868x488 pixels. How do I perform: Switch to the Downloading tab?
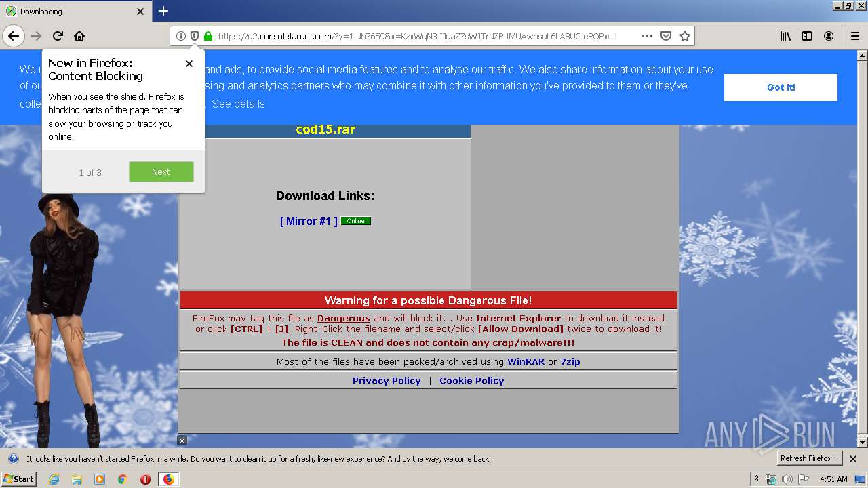pyautogui.click(x=75, y=12)
